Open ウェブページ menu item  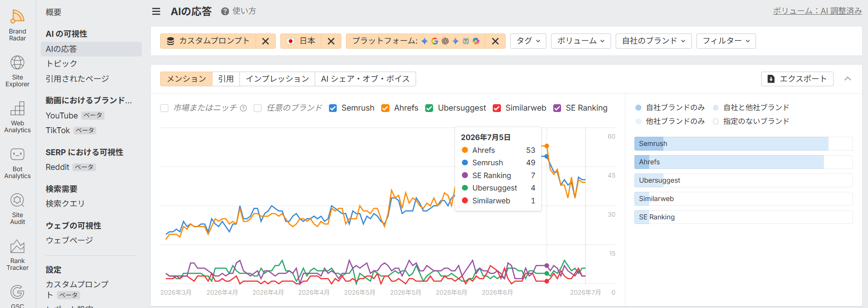coord(69,240)
